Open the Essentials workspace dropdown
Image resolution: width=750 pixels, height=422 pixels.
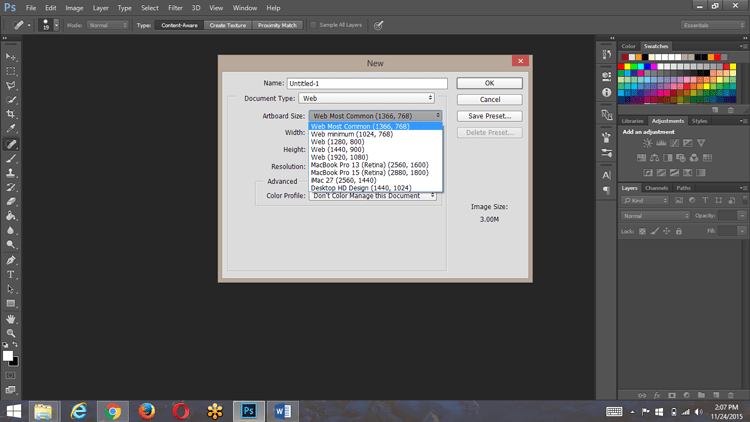click(713, 25)
